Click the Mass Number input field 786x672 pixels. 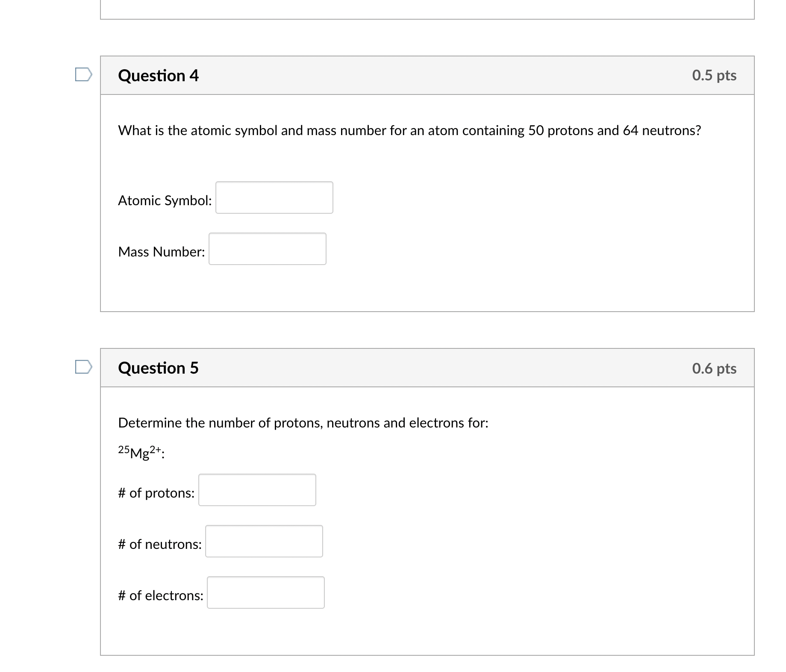pos(268,249)
